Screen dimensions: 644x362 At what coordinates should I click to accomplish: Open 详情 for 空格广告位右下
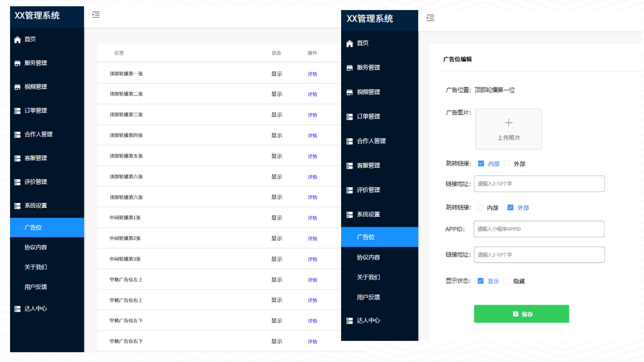tap(312, 341)
